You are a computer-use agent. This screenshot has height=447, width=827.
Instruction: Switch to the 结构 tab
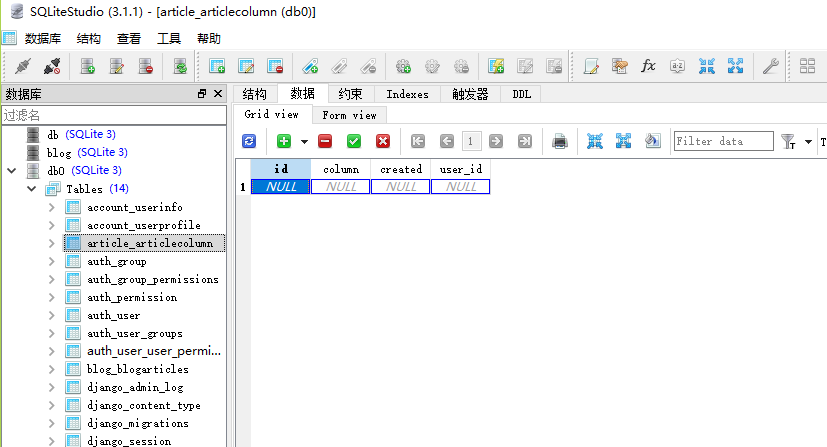tap(255, 94)
